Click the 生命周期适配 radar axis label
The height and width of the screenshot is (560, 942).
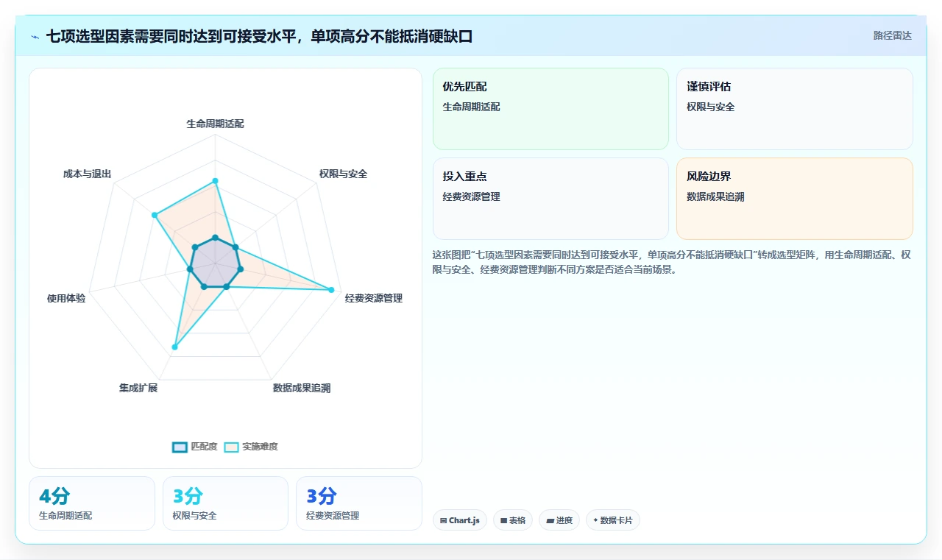coord(215,124)
